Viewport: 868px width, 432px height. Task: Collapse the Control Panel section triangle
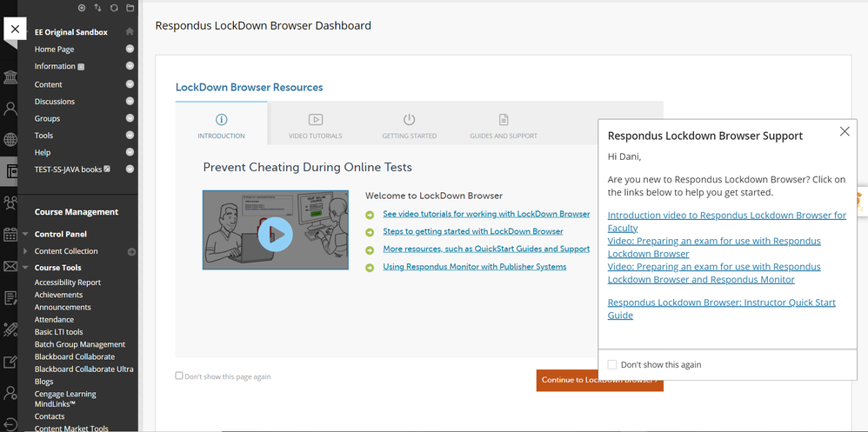pyautogui.click(x=25, y=234)
